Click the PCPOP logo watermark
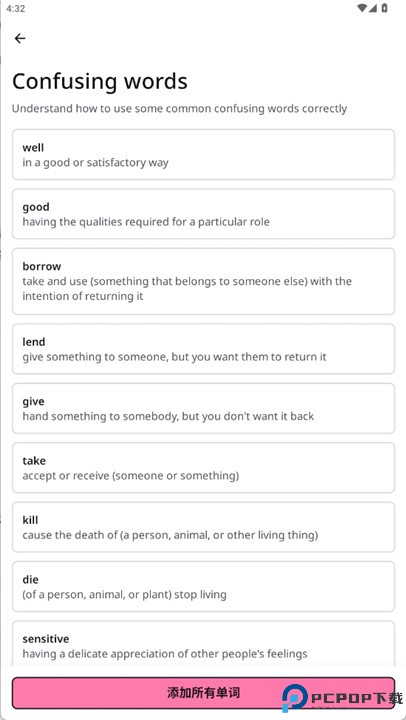The height and width of the screenshot is (720, 406). pyautogui.click(x=342, y=698)
